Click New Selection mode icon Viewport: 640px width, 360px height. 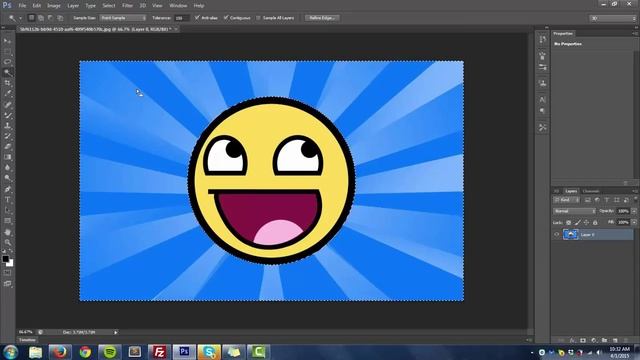click(31, 18)
